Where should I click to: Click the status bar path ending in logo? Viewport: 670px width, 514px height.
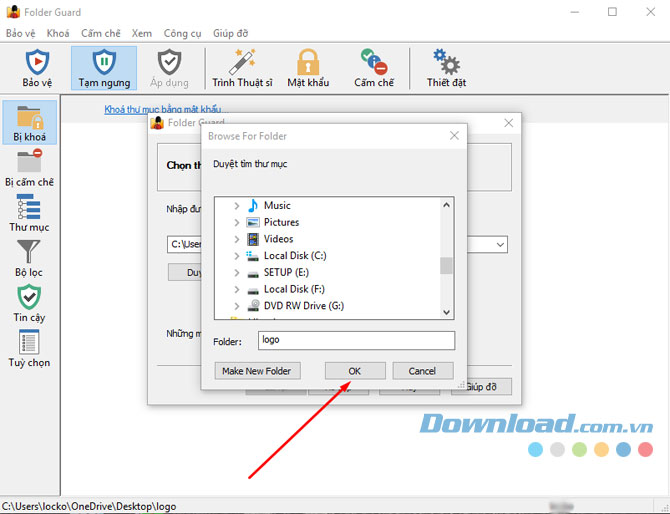click(89, 506)
